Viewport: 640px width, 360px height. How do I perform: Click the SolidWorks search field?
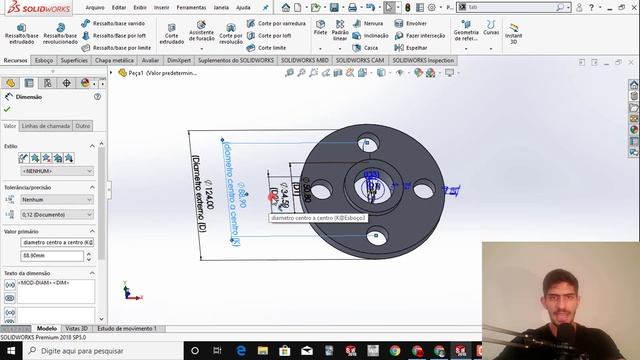[512, 7]
